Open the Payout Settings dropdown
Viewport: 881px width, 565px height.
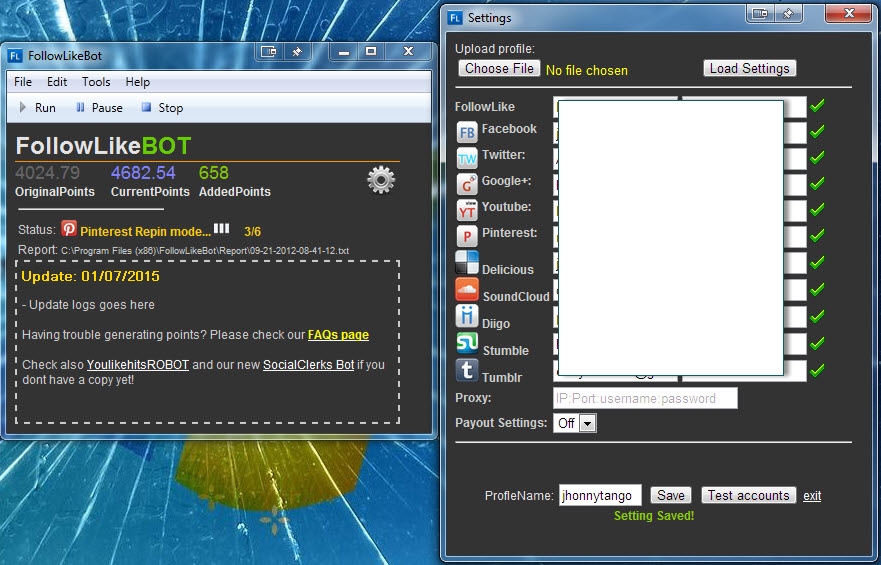[x=574, y=423]
